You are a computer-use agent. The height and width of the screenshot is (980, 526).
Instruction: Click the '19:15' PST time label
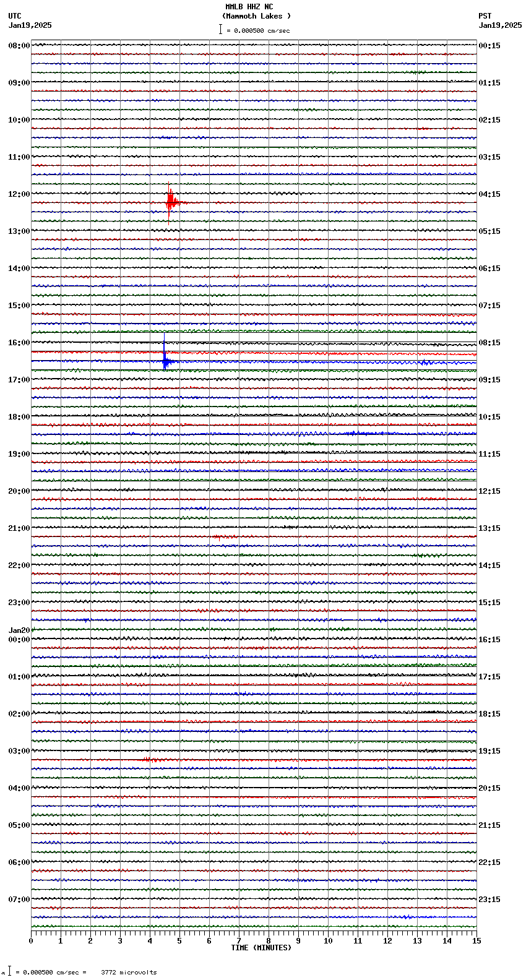coord(489,751)
